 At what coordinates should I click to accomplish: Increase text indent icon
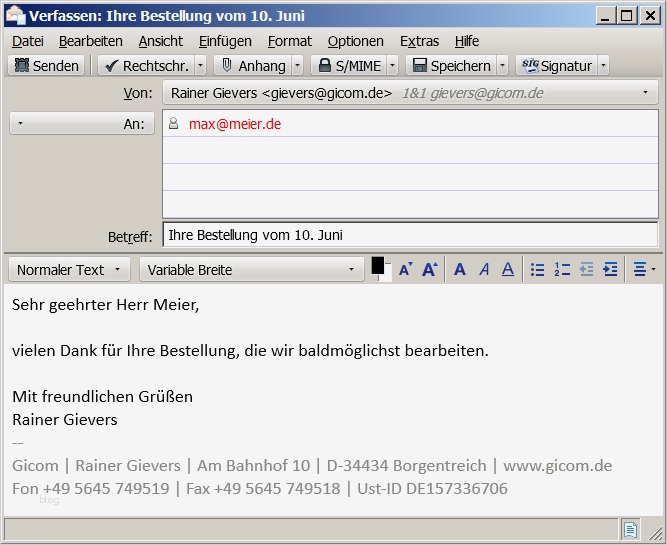[x=610, y=270]
